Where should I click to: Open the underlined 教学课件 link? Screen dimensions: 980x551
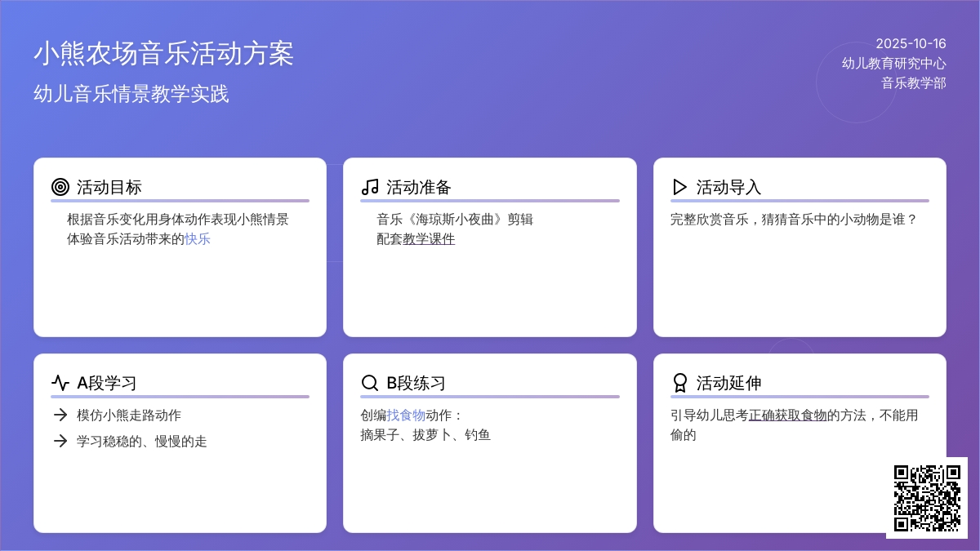tap(429, 238)
